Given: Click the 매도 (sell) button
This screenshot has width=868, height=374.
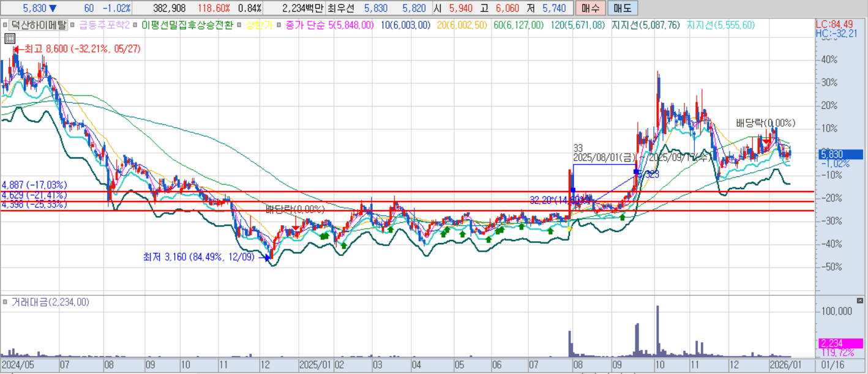Looking at the screenshot, I should coord(623,8).
